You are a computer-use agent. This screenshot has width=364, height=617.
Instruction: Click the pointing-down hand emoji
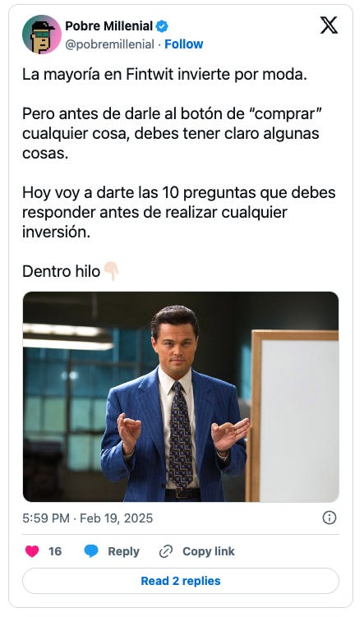[112, 271]
